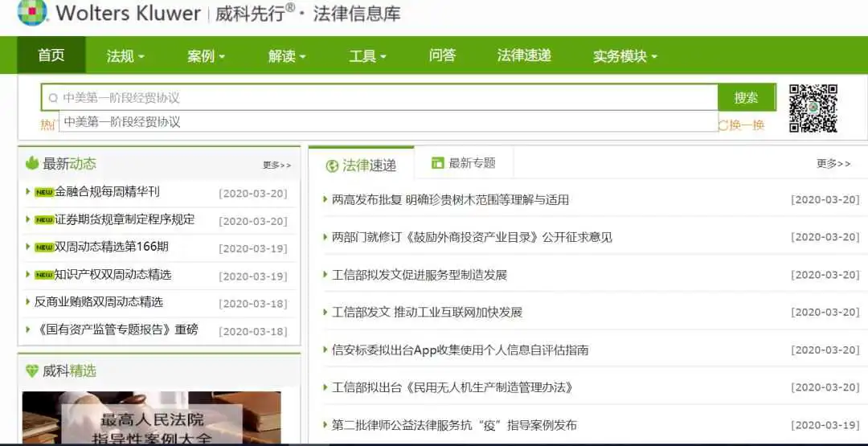
Task: Click arrow bullet before 反商业贿赂双周动态精选
Action: coord(27,301)
